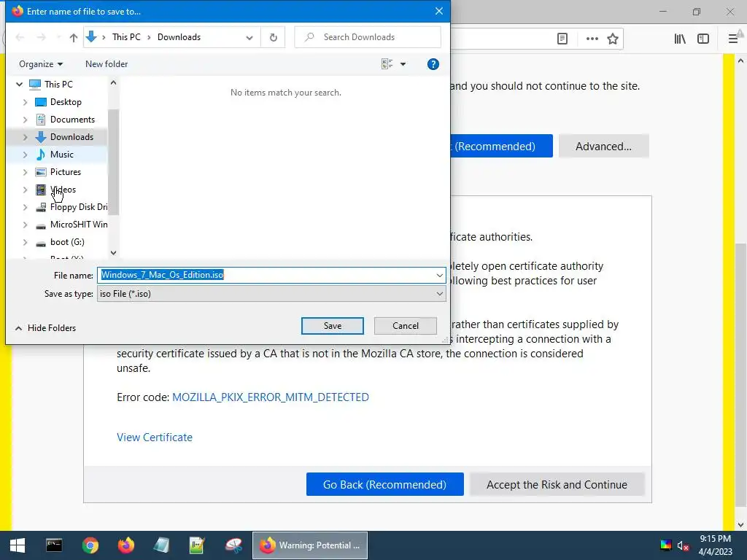The image size is (747, 560).
Task: Select Desktop in folder tree
Action: [x=66, y=102]
